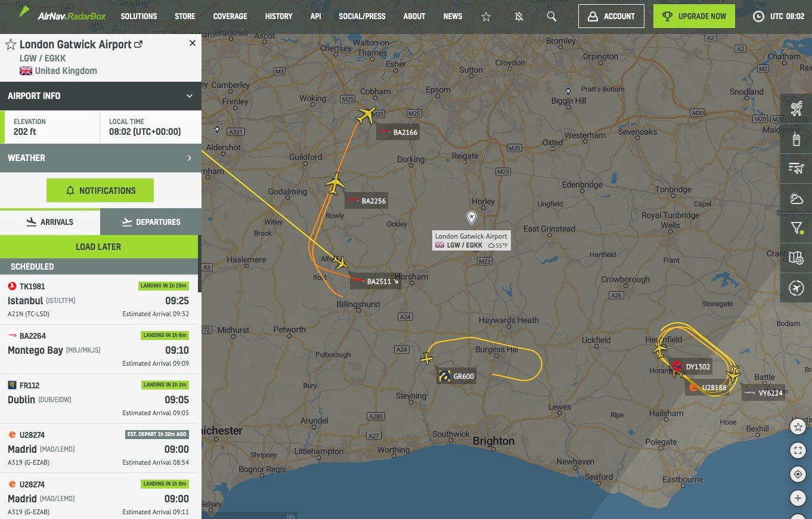The image size is (812, 519).
Task: Center map on my location
Action: [798, 474]
